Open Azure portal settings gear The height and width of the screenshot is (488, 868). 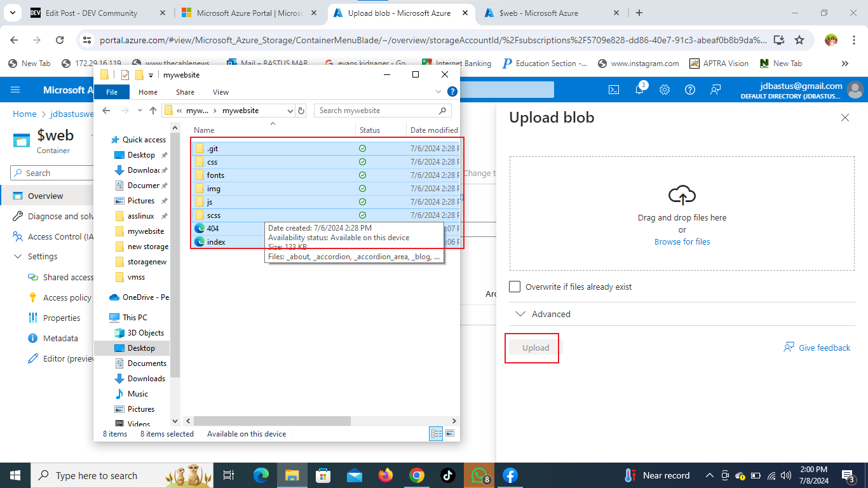[665, 90]
